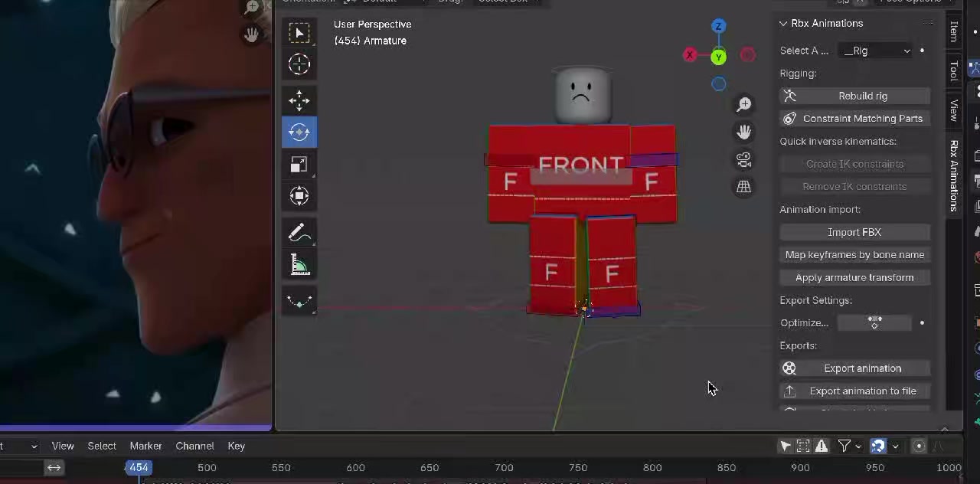
Task: Click the Z axis on the navigation gizmo
Action: 718,27
